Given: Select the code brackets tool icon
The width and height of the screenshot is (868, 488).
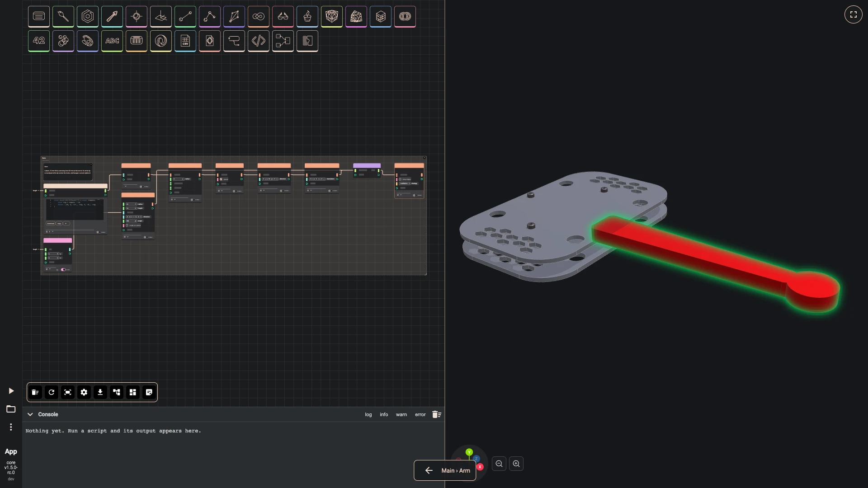Looking at the screenshot, I should click(259, 41).
